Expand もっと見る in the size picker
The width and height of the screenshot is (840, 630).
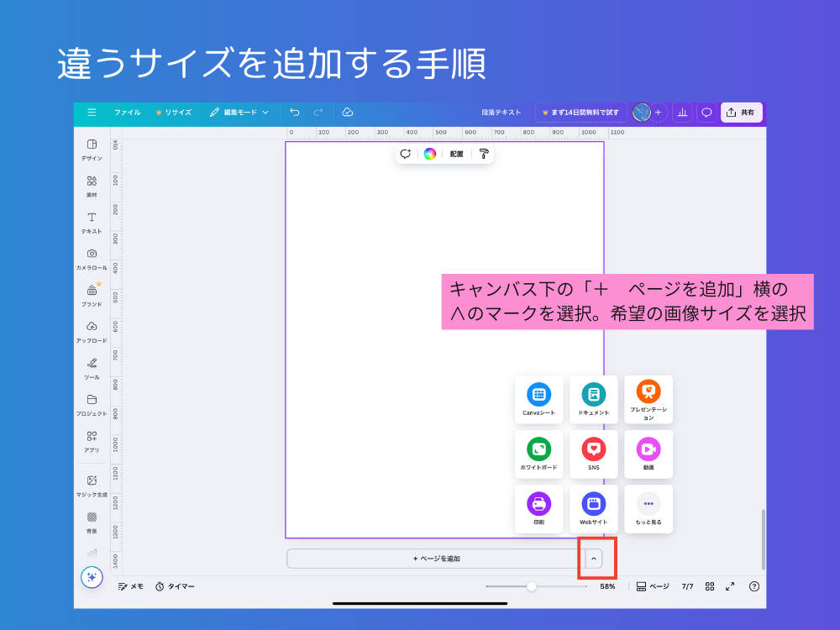click(648, 507)
